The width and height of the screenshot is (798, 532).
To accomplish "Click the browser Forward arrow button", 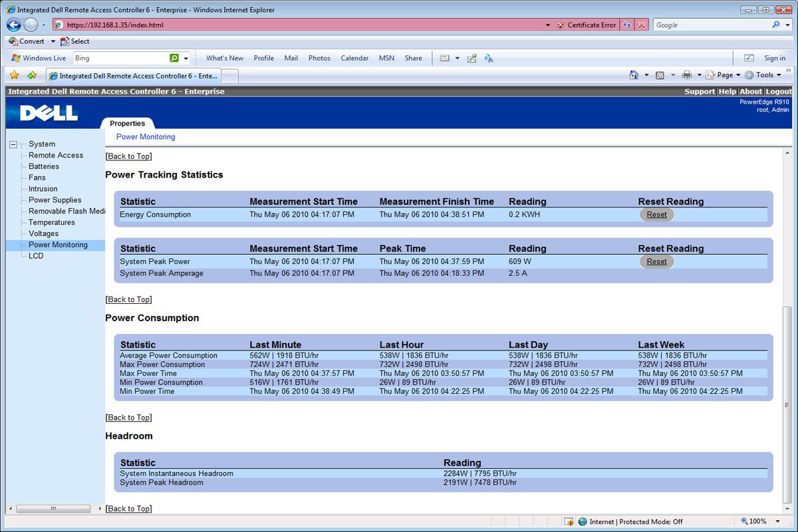I will tap(31, 25).
